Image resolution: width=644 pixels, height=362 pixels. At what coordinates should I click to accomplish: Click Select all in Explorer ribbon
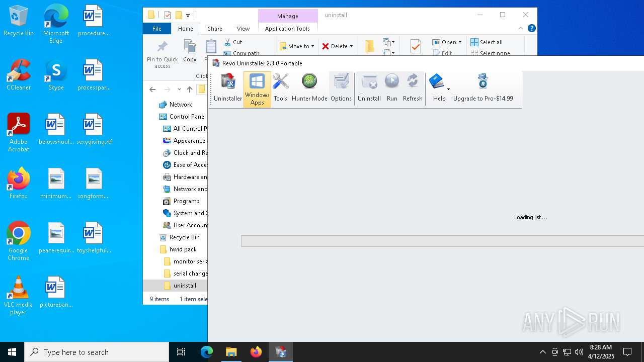click(x=487, y=42)
